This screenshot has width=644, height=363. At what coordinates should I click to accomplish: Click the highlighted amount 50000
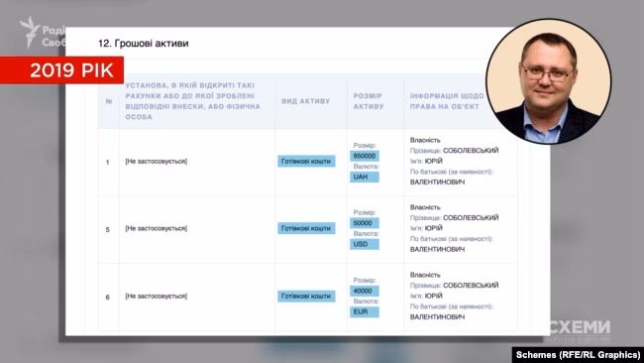click(365, 223)
